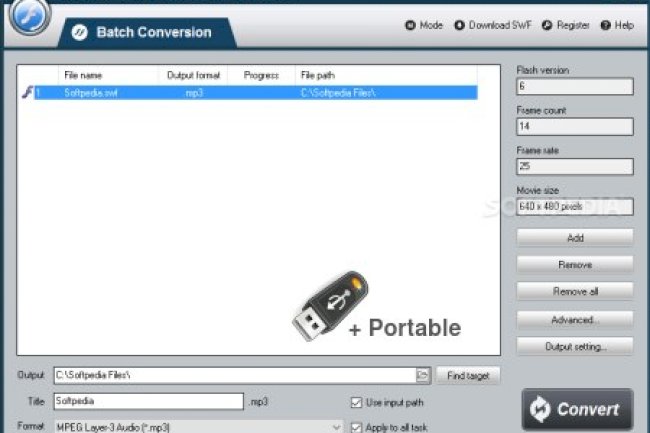Click the Title text field
The width and height of the screenshot is (650, 433).
click(148, 401)
